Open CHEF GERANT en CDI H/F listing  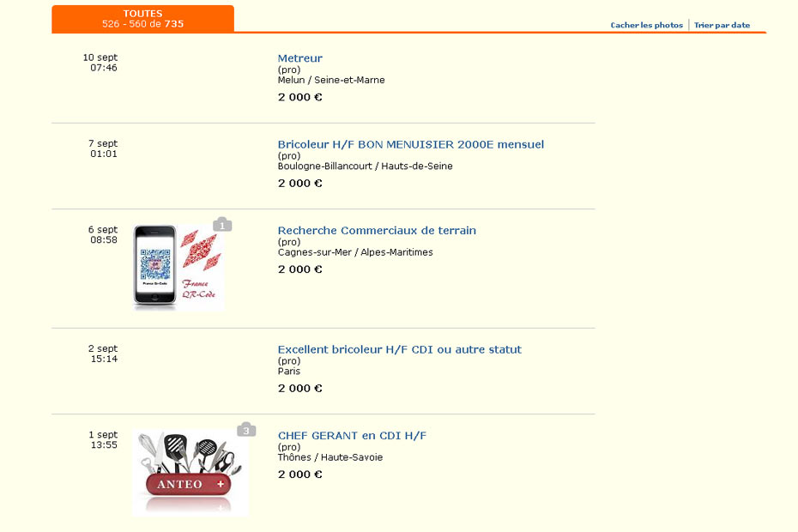[352, 435]
